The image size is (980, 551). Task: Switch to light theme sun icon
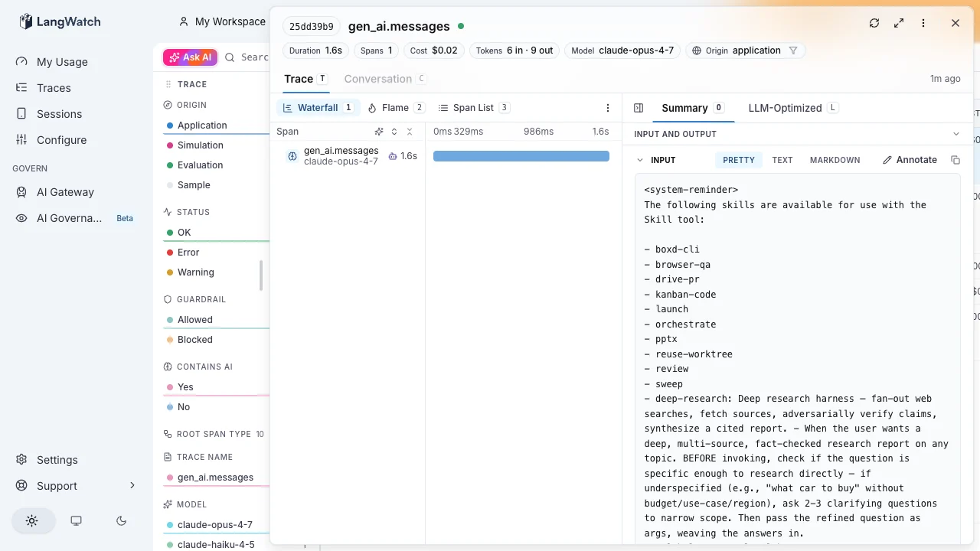pos(31,520)
